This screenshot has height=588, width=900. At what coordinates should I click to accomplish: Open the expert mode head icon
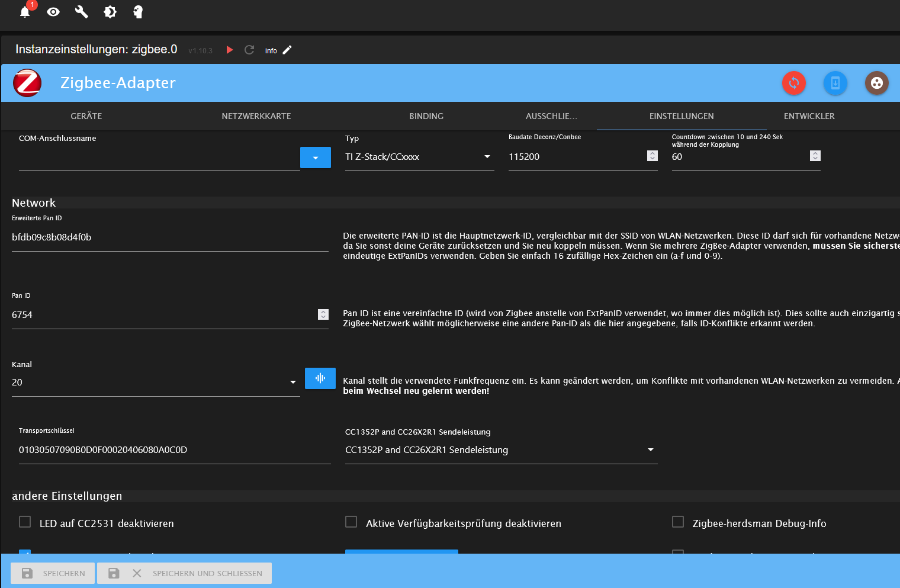tap(138, 12)
